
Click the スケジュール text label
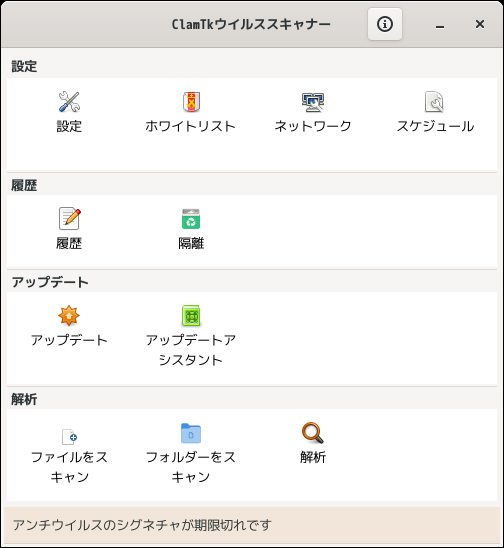point(435,126)
